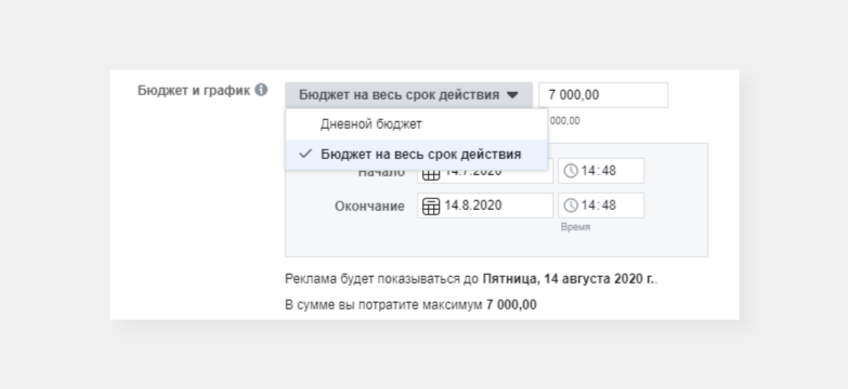Click the Время caption under the end time
848x389 pixels.
tap(575, 227)
